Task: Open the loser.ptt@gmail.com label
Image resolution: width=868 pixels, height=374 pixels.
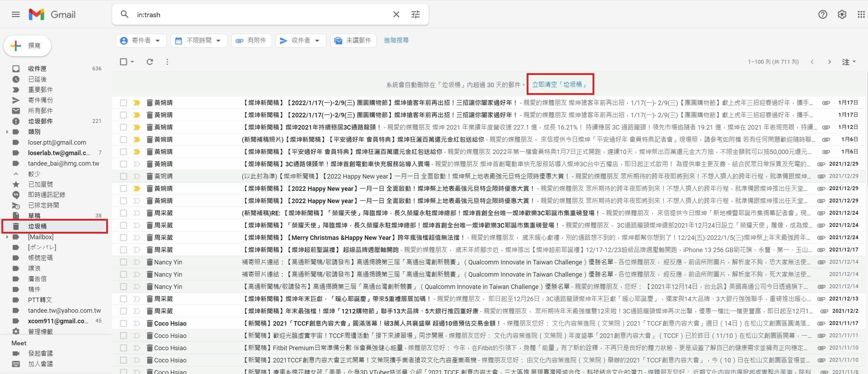Action: point(57,142)
